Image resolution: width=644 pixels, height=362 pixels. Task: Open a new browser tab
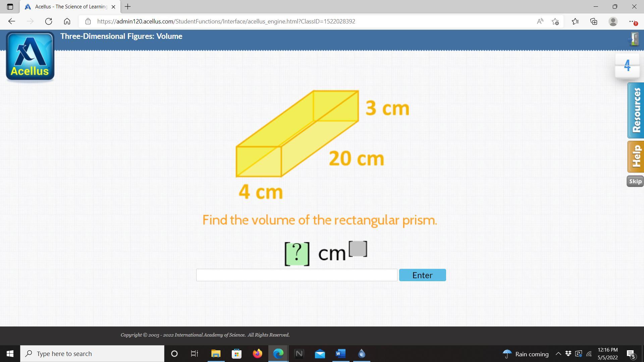[128, 7]
